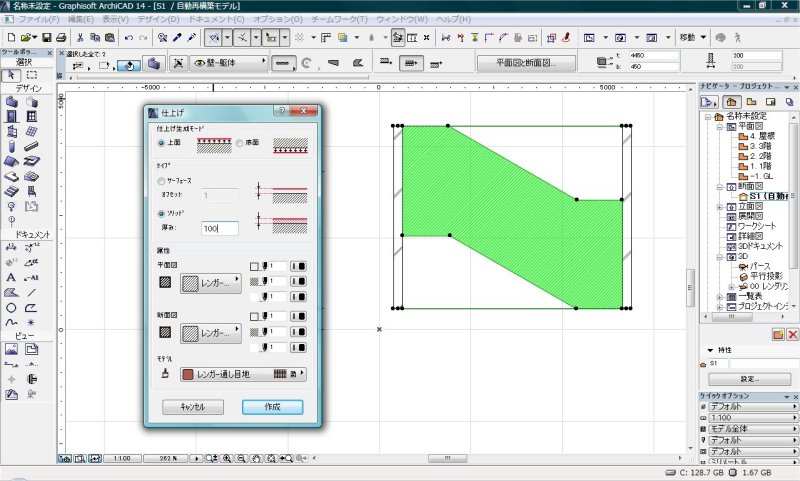Image resolution: width=800 pixels, height=481 pixels.
Task: Expand the 立面図 tree node
Action: [x=720, y=206]
